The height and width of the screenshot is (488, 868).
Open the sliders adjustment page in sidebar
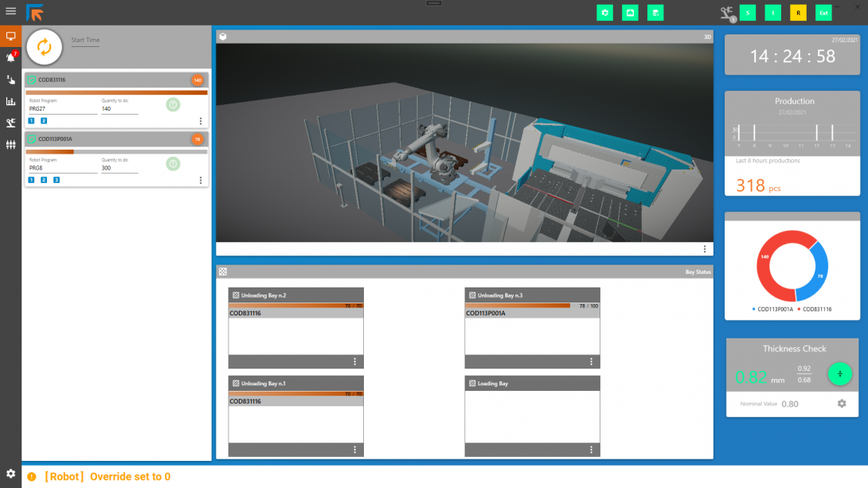coord(11,145)
